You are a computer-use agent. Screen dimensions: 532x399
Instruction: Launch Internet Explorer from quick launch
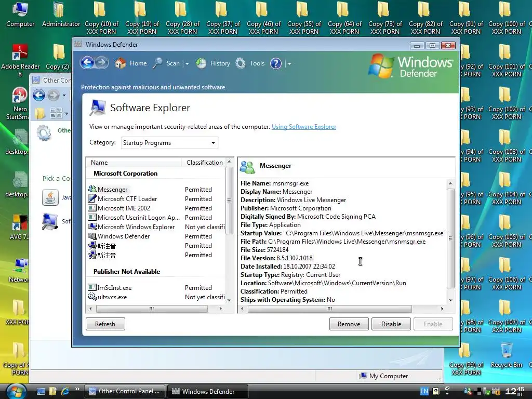click(65, 392)
